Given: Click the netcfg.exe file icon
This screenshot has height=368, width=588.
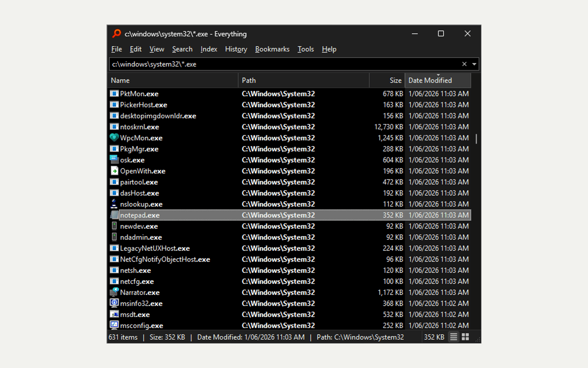Looking at the screenshot, I should coord(114,281).
